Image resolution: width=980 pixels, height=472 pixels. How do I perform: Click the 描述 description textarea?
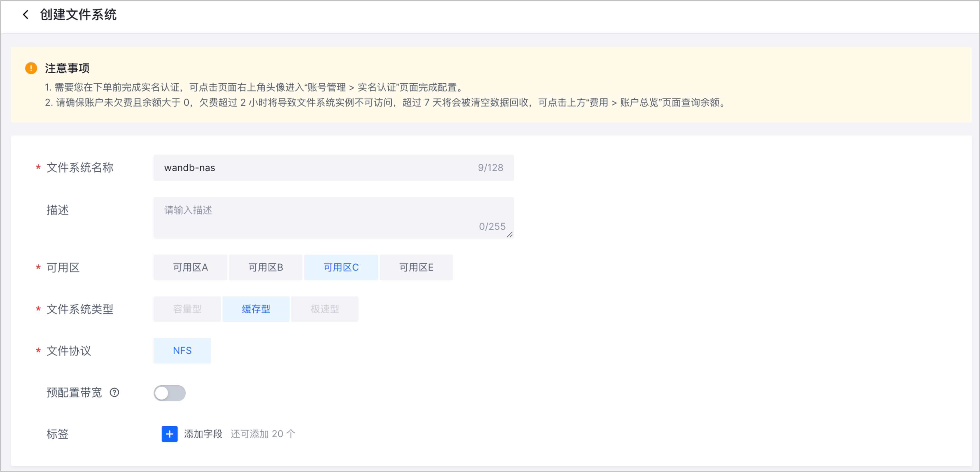334,218
